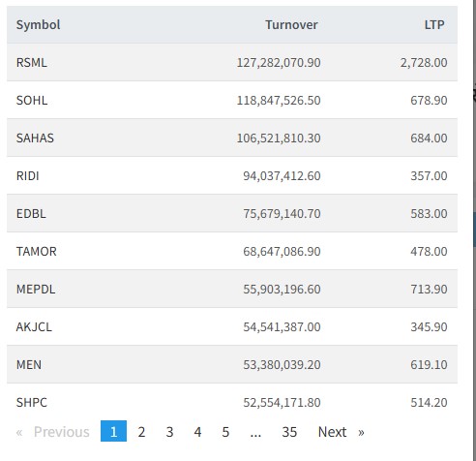
Task: Select the highlighted page 1 button
Action: [113, 431]
